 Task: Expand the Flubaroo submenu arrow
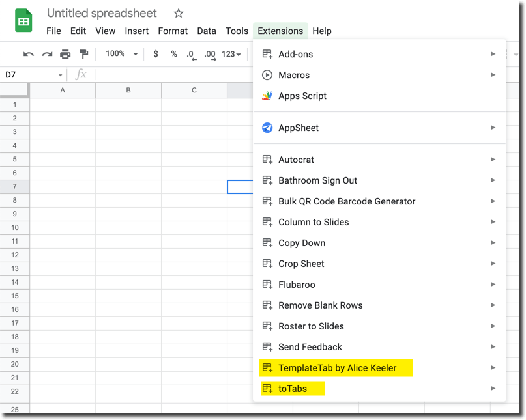tap(494, 285)
